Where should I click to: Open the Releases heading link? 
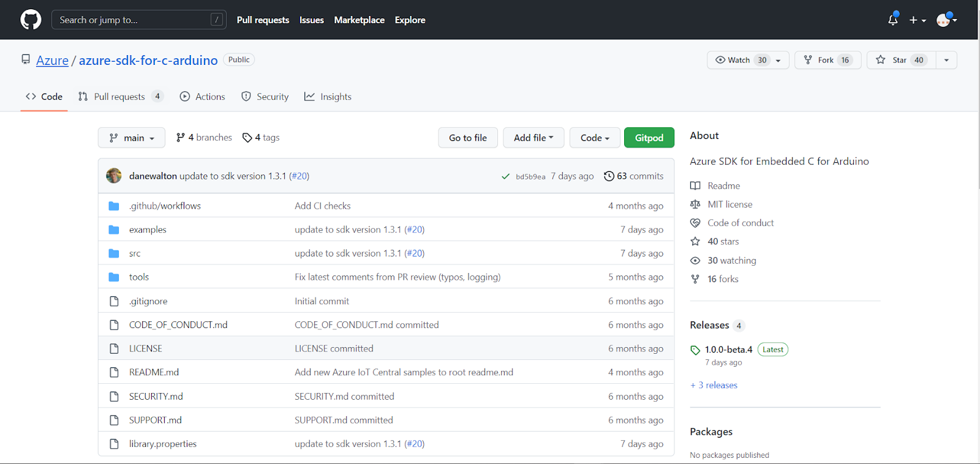click(710, 325)
